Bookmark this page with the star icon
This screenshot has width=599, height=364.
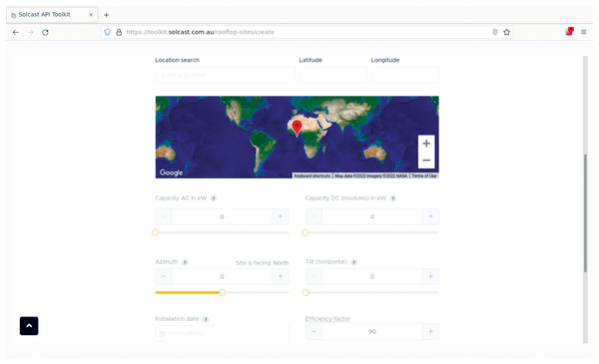point(506,32)
